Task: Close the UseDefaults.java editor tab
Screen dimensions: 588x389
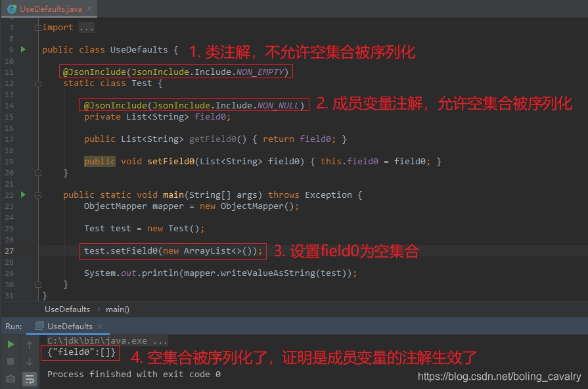Action: pyautogui.click(x=89, y=9)
